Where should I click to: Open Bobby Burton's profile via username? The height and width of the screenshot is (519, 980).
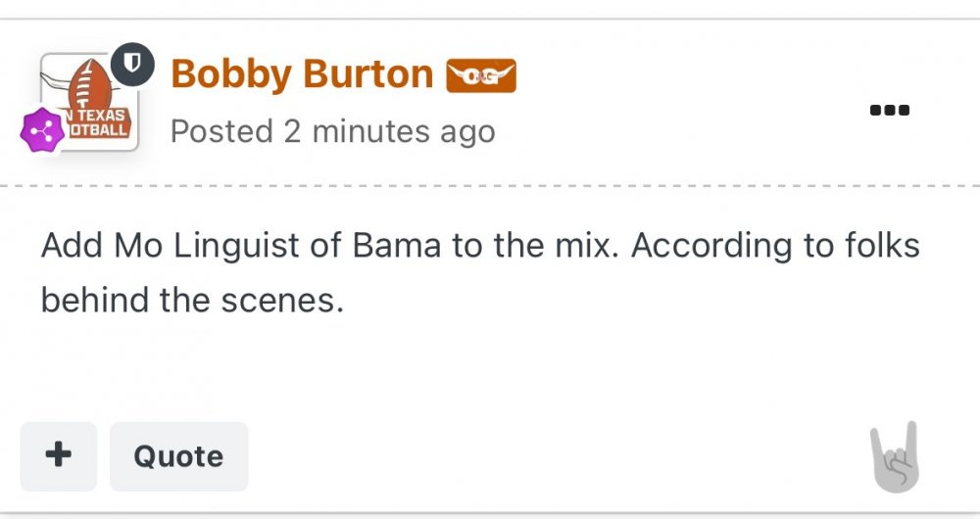[x=302, y=74]
